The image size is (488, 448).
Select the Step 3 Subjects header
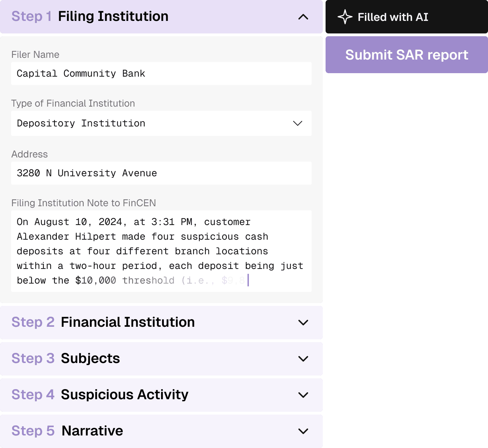(161, 359)
